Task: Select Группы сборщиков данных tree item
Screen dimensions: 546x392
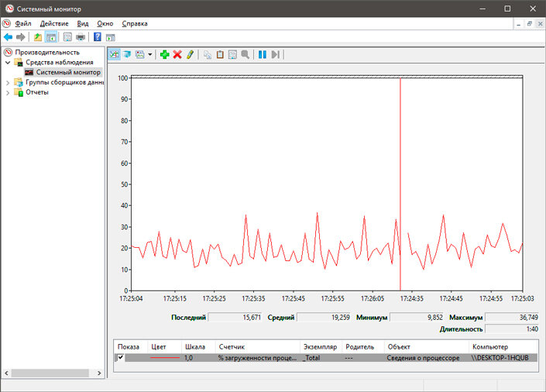Action: (x=64, y=83)
